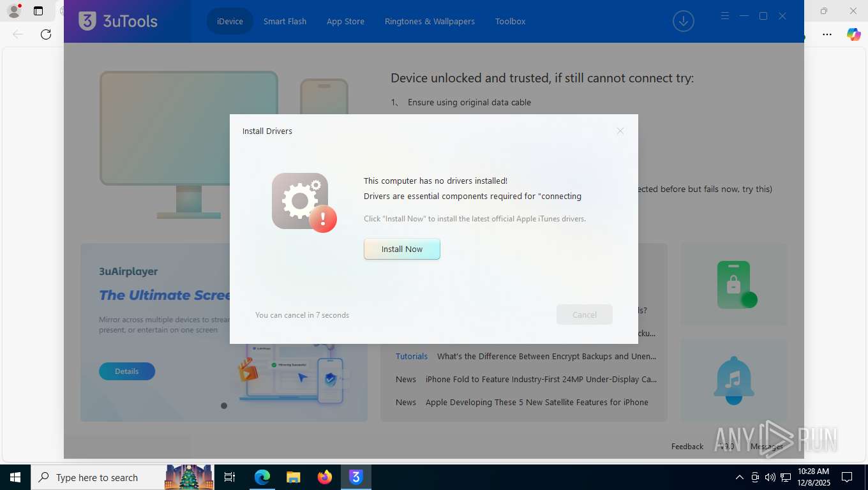Open the downloads manager icon

coord(684,21)
